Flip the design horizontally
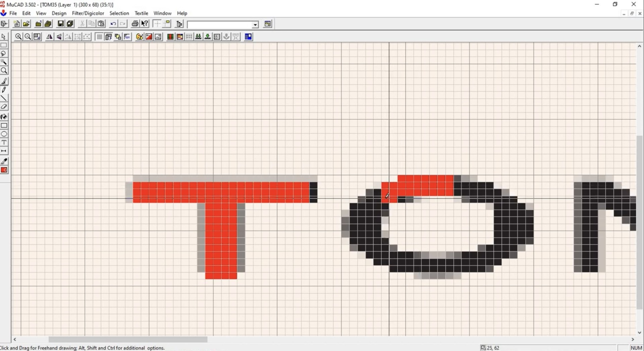 tap(49, 37)
